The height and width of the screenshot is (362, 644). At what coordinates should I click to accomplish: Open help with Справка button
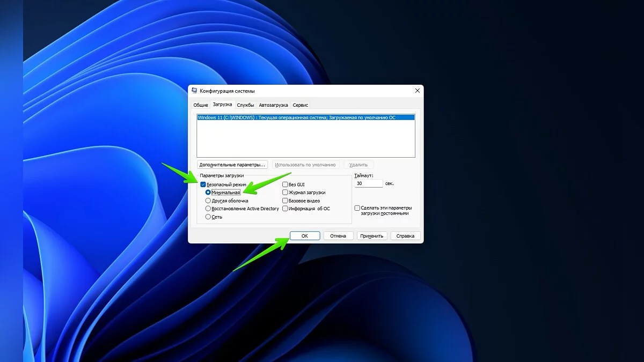(406, 236)
